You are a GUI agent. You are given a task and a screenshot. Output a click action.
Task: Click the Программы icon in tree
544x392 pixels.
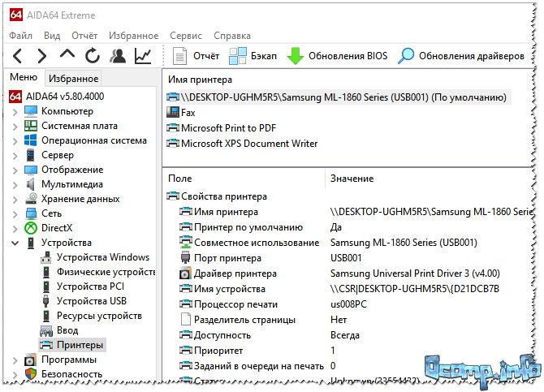pos(31,360)
